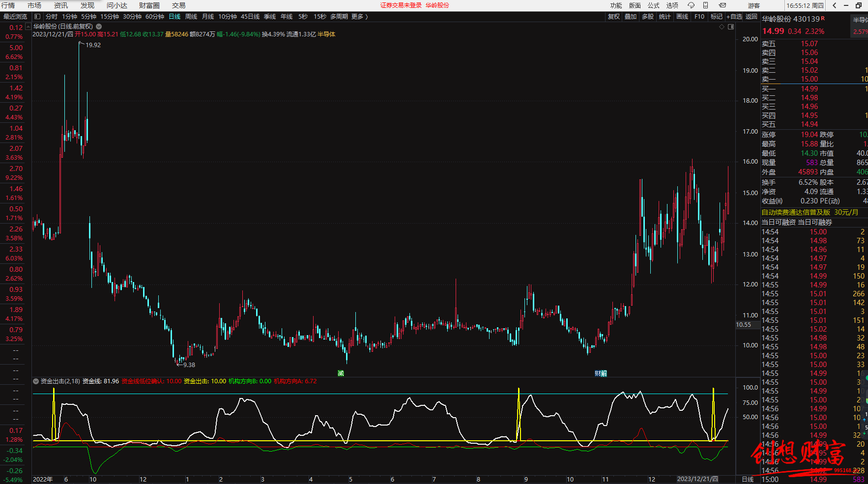
Task: Select the 年线 yearly period
Action: tap(287, 17)
